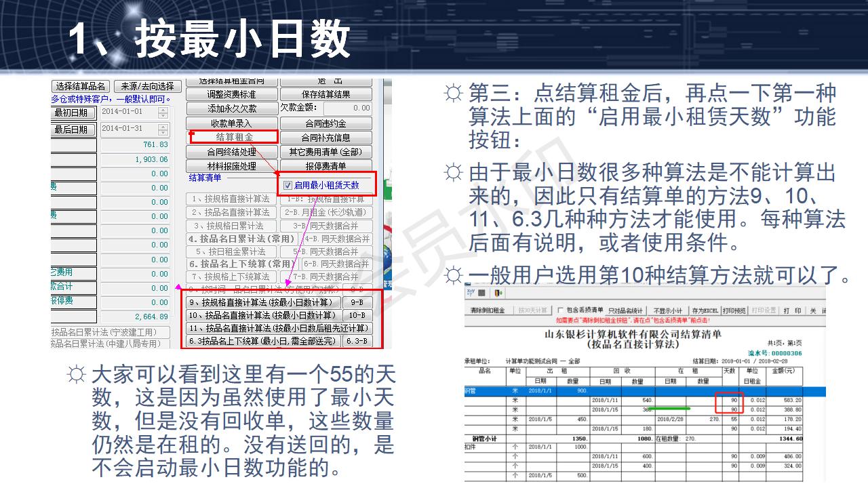Click the X+y formula calculation icon
This screenshot has height=488, width=868.
(469, 292)
